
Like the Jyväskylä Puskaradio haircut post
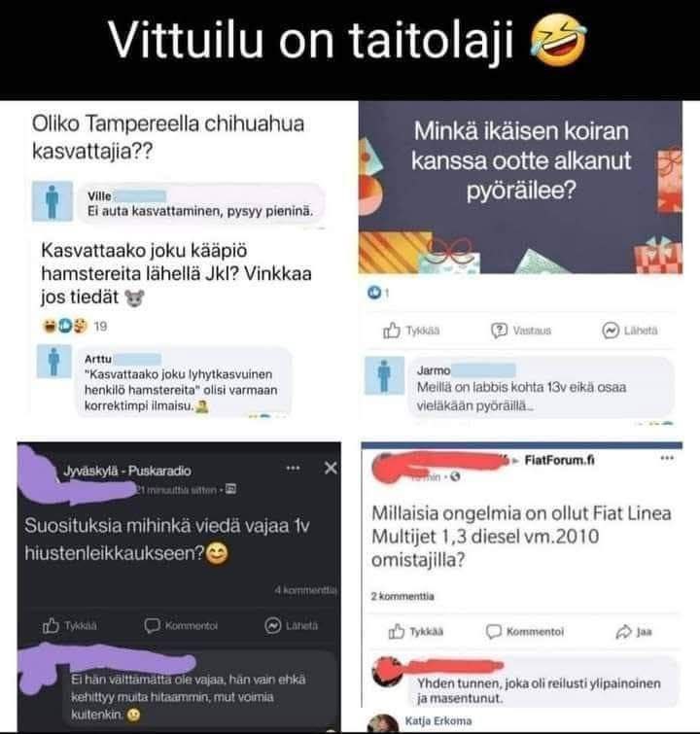click(69, 625)
